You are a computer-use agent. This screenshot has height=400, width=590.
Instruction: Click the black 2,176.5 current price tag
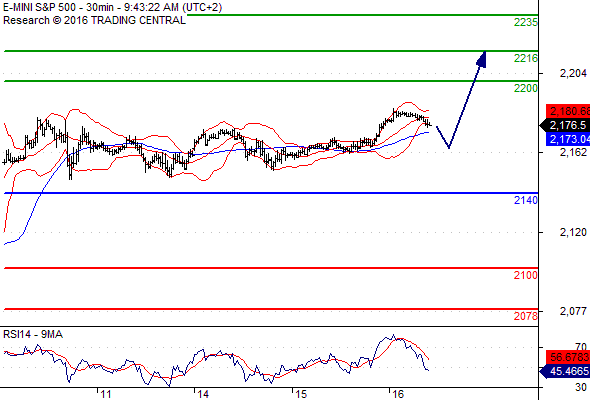(565, 125)
